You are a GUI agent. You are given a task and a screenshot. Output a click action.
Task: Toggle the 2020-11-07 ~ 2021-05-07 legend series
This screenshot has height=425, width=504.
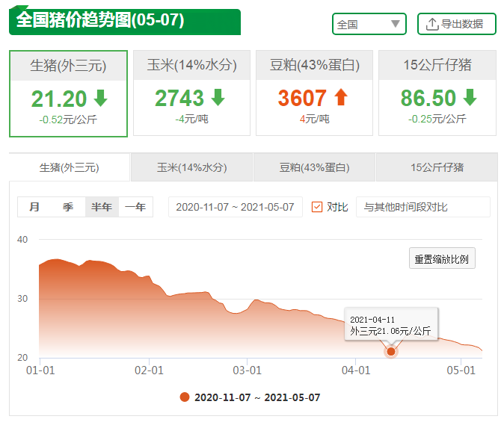pos(250,397)
